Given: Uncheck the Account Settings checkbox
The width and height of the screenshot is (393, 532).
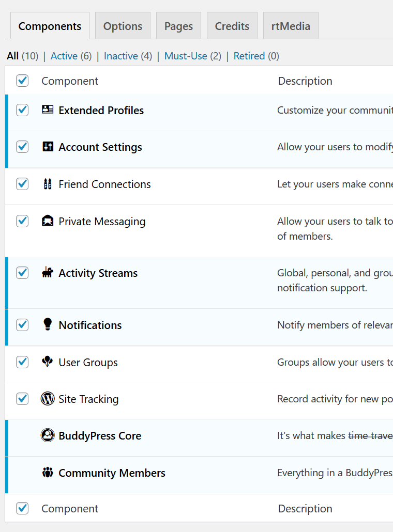Looking at the screenshot, I should 22,147.
